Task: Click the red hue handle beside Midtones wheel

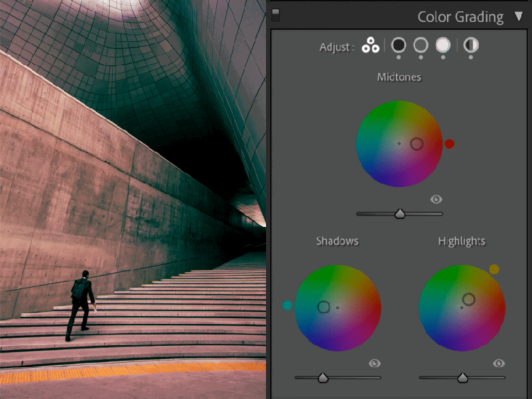Action: [449, 144]
